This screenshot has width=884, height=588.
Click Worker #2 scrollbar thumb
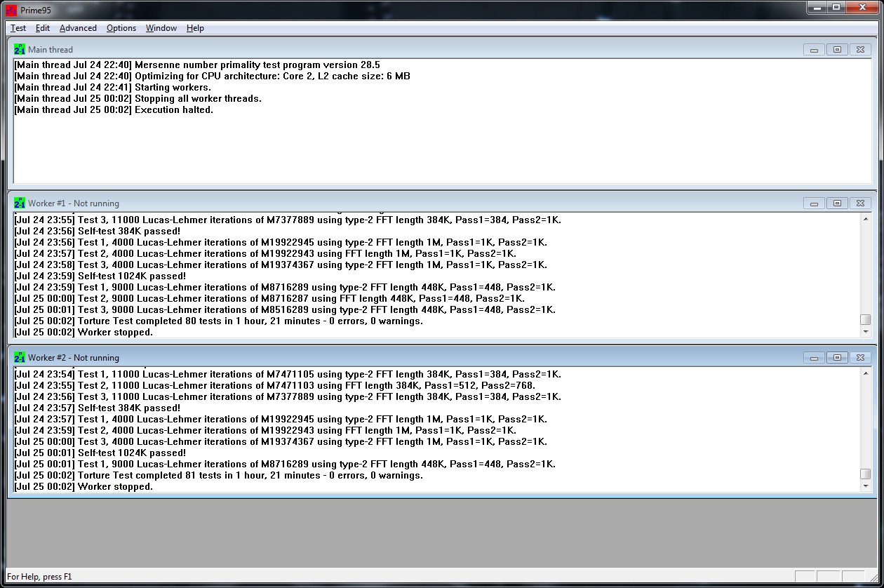pyautogui.click(x=865, y=474)
